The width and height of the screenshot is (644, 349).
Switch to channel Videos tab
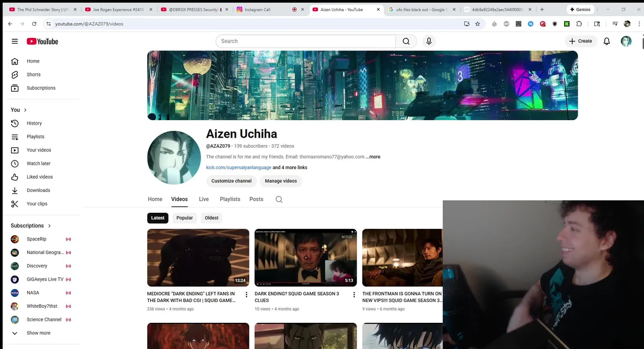coord(179,199)
